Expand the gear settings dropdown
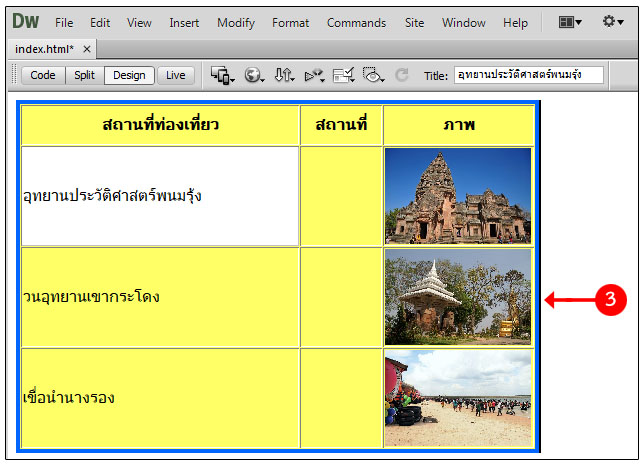This screenshot has width=644, height=465. click(614, 22)
